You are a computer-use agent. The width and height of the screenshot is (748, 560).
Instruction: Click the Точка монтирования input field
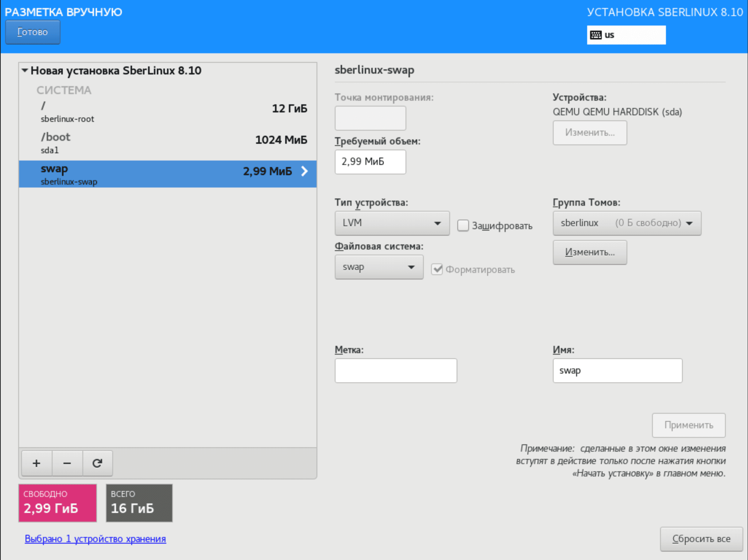(x=370, y=118)
